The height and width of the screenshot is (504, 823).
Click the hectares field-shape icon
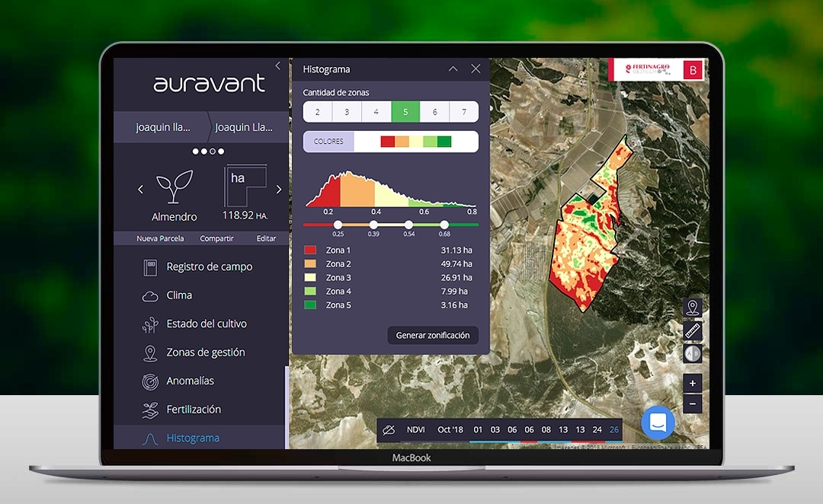pos(245,185)
